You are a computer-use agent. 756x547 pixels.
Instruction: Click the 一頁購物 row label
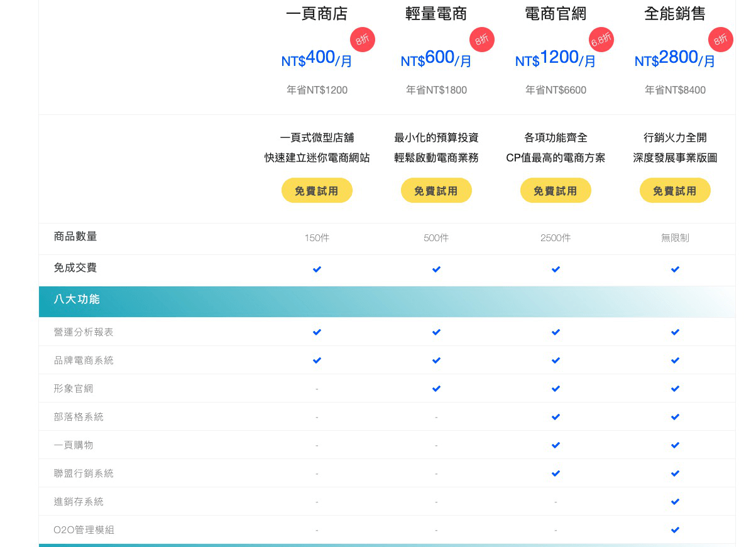tap(74, 445)
